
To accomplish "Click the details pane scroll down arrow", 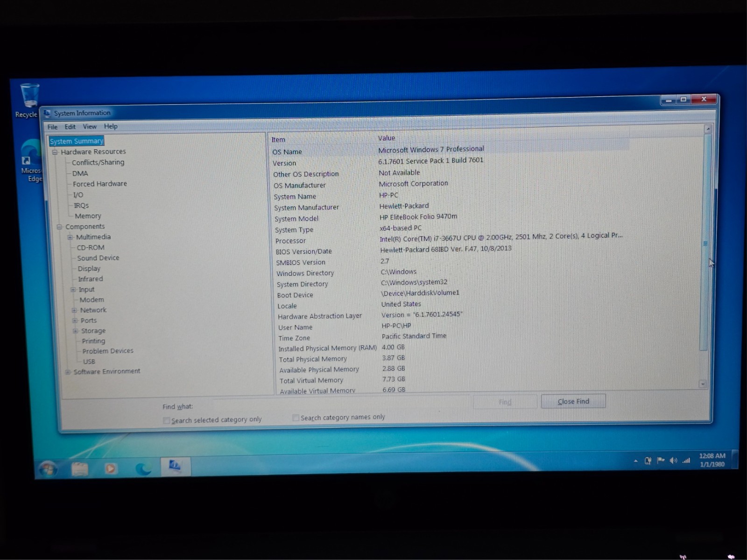I will point(703,384).
